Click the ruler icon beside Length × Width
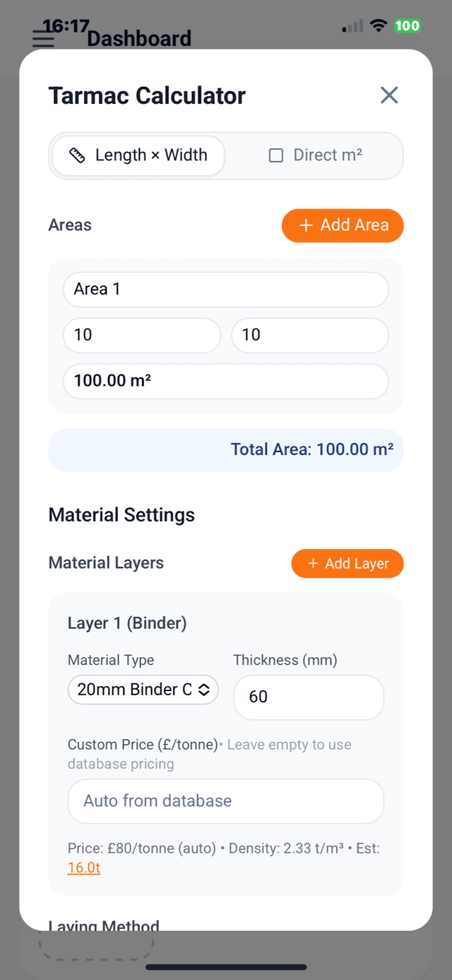The width and height of the screenshot is (452, 980). coord(77,155)
